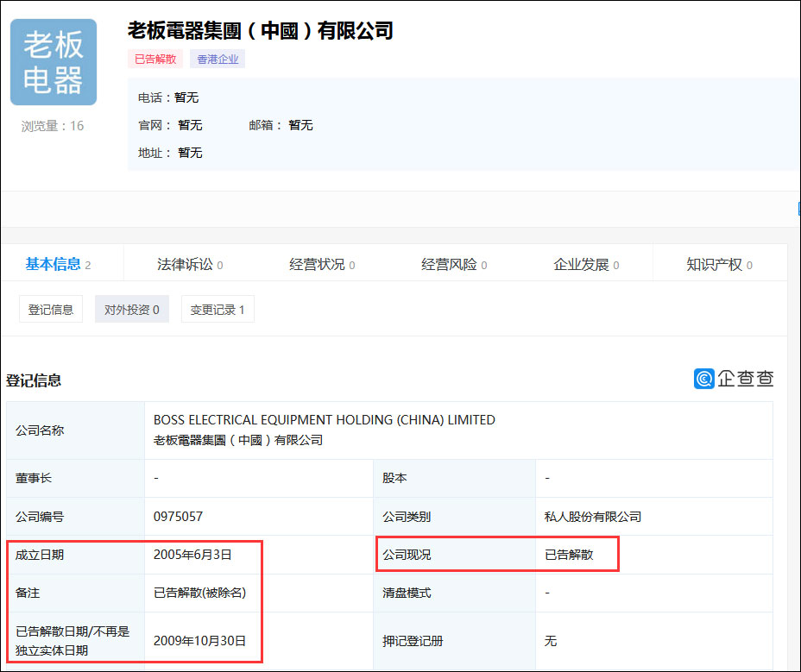Click the Chinese company name in the 公司名称 row

pyautogui.click(x=238, y=440)
